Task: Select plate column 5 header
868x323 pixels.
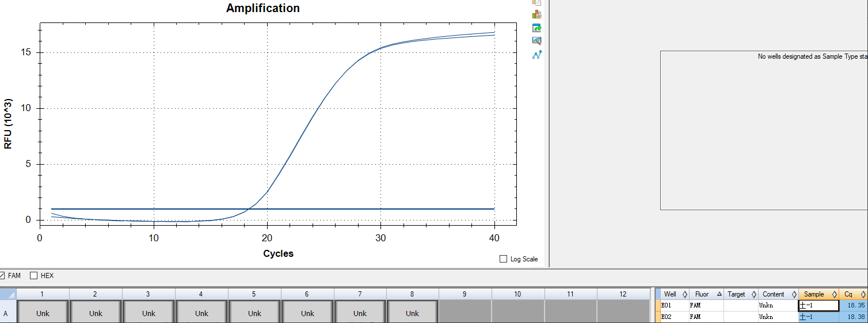Action: click(254, 294)
